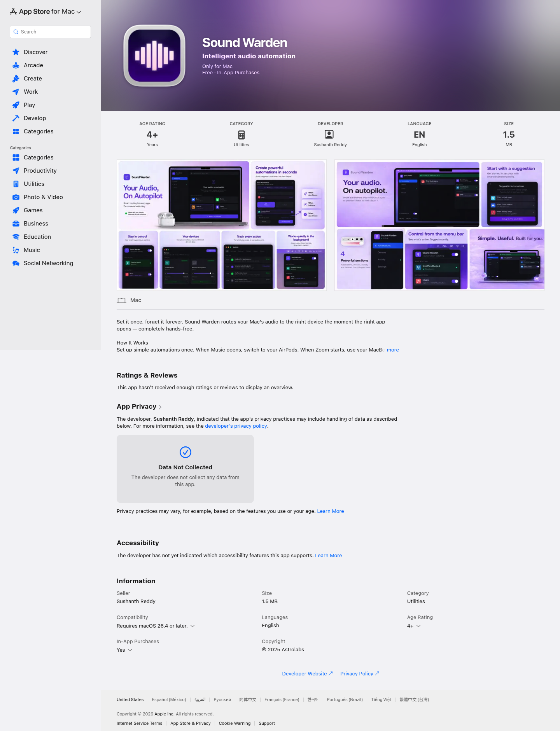The height and width of the screenshot is (731, 560).
Task: Open the Developer Website link
Action: [307, 674]
